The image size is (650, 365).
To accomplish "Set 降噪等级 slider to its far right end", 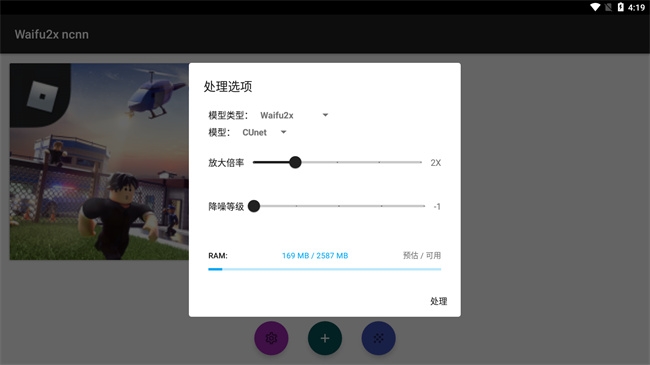I will pyautogui.click(x=424, y=206).
